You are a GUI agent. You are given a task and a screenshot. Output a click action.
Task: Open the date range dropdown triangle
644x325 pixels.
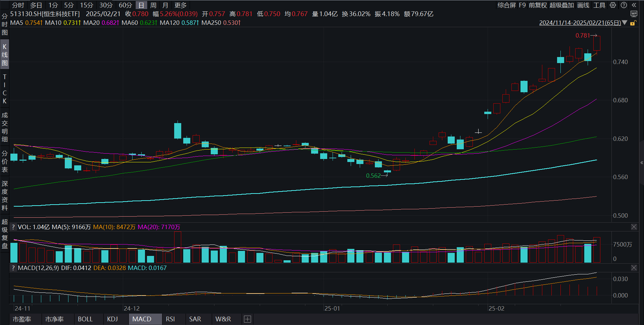point(625,23)
